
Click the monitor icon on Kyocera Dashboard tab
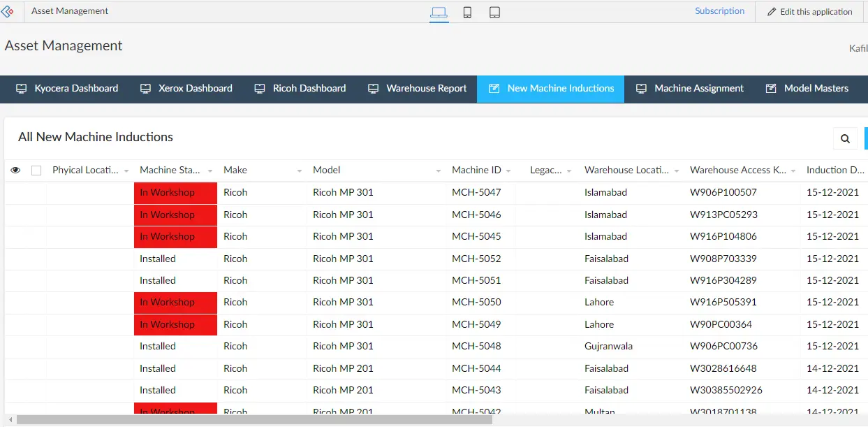[x=22, y=88]
